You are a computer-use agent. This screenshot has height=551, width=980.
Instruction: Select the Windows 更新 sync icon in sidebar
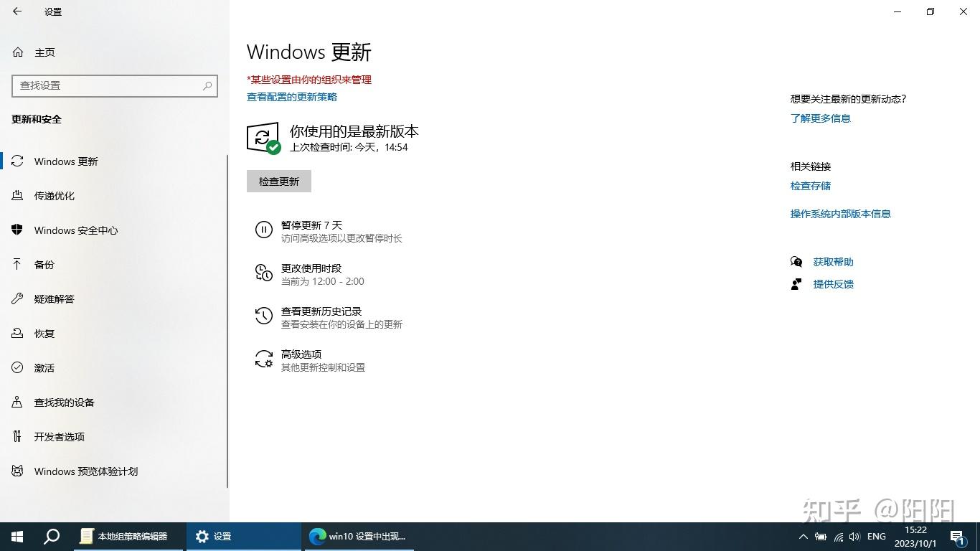coord(18,161)
